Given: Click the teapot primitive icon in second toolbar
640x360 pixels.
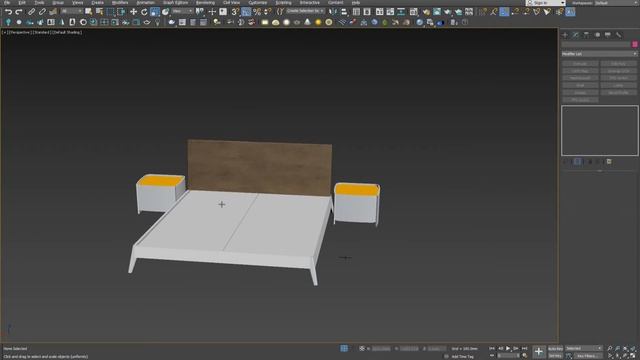Looking at the screenshot, I should point(171,22).
